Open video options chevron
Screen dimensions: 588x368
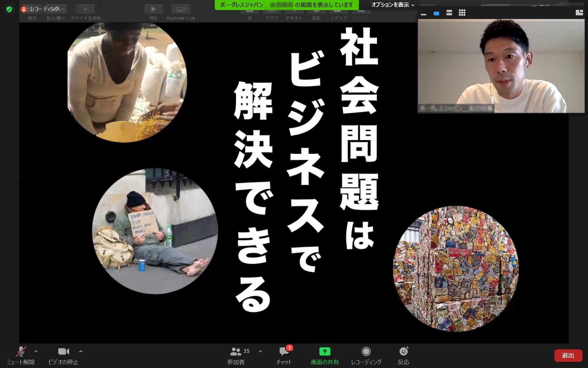click(81, 351)
